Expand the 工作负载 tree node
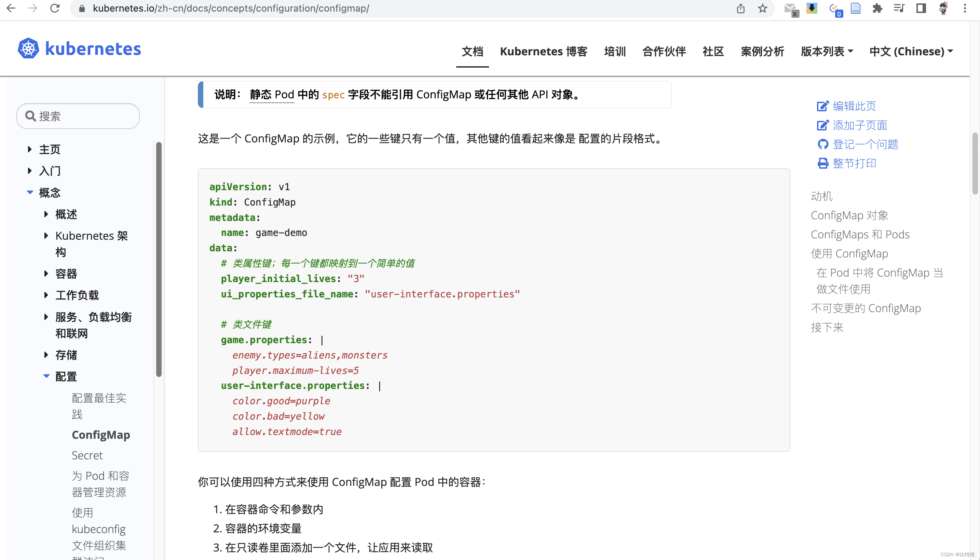980x560 pixels. click(46, 295)
